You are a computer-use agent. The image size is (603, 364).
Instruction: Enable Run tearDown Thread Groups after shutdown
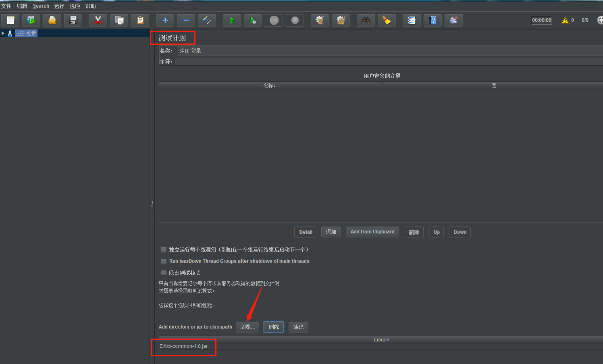point(164,261)
